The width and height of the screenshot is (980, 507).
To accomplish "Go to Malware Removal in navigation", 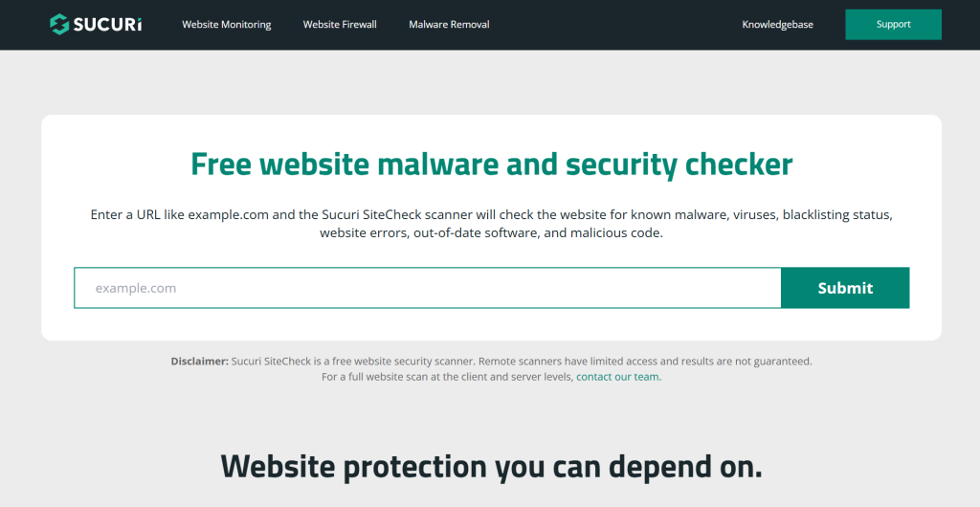I will [x=449, y=24].
